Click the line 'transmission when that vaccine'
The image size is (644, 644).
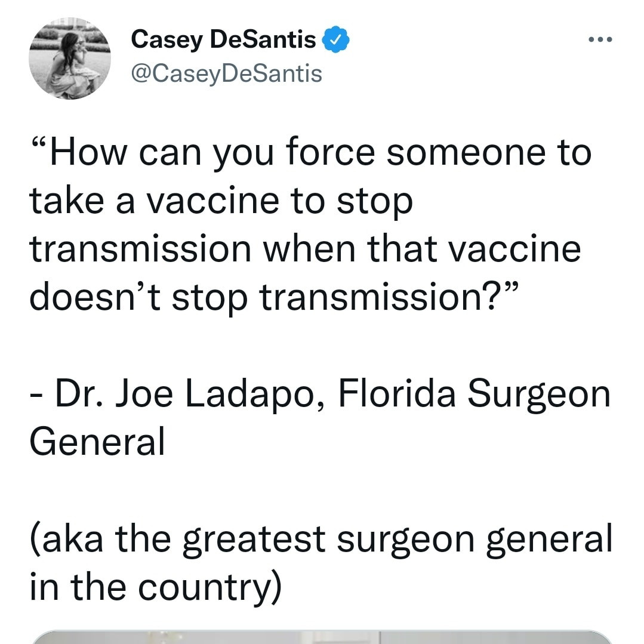(x=305, y=249)
